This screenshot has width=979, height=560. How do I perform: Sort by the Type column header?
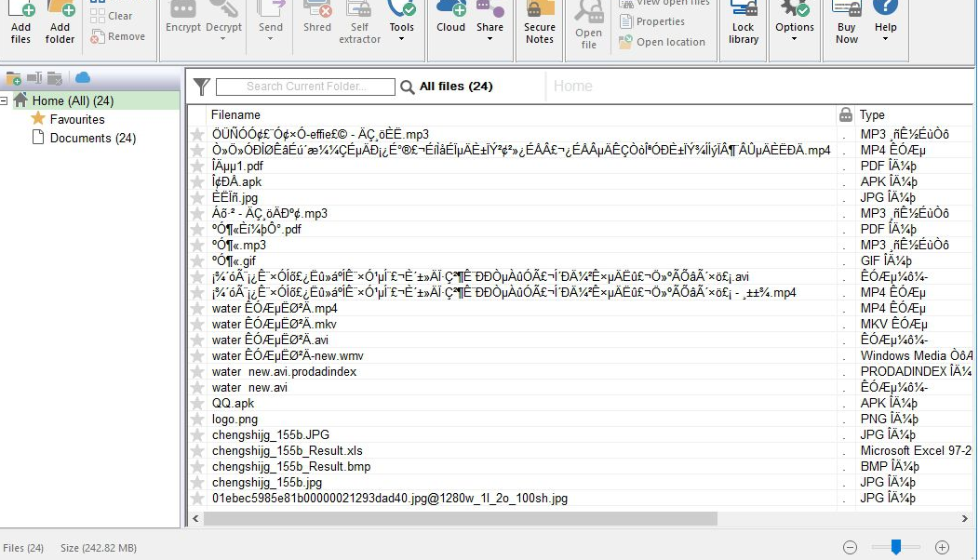click(x=872, y=114)
